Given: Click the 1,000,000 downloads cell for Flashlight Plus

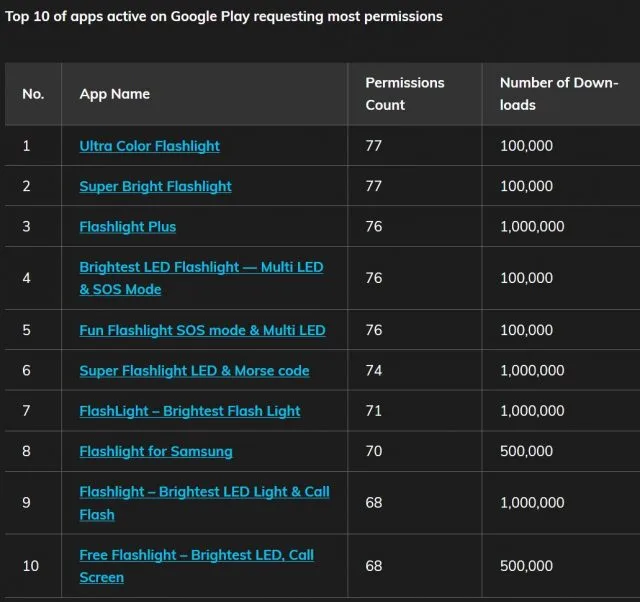Looking at the screenshot, I should point(532,227).
